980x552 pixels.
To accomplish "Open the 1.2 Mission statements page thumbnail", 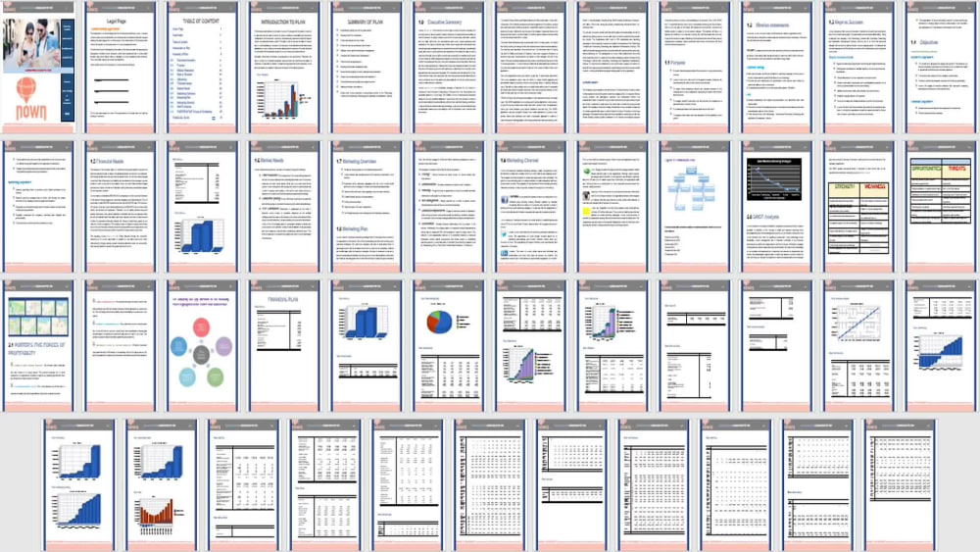I will [x=777, y=67].
